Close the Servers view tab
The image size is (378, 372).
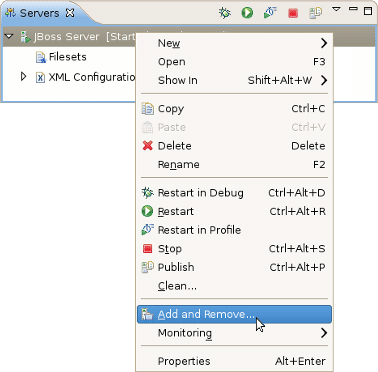point(70,13)
